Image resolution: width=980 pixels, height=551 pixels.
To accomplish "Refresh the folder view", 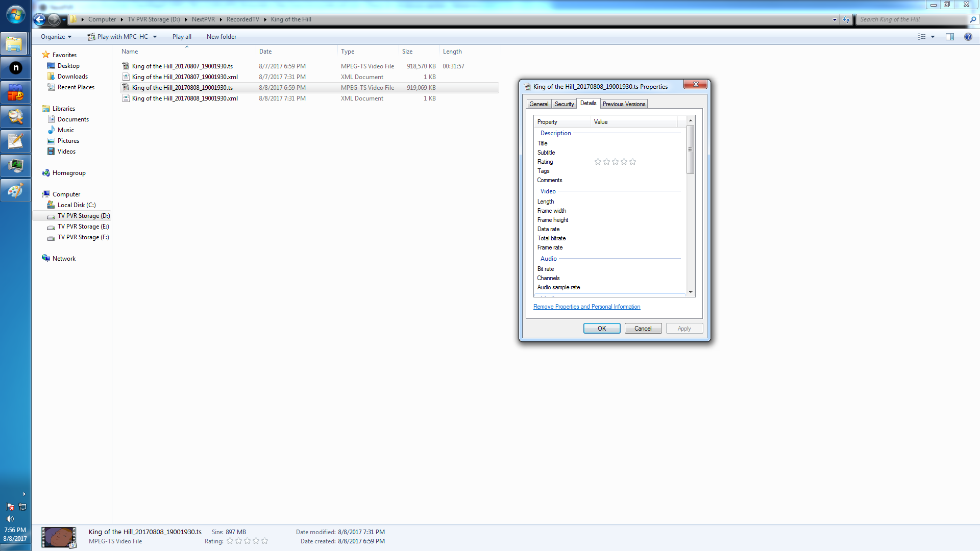I will (846, 19).
